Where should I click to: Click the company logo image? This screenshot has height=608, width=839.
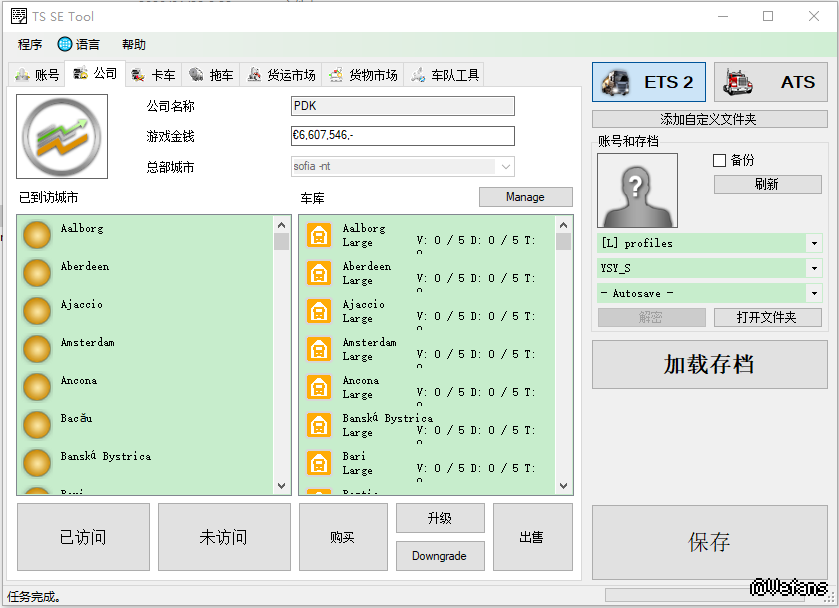click(x=62, y=137)
